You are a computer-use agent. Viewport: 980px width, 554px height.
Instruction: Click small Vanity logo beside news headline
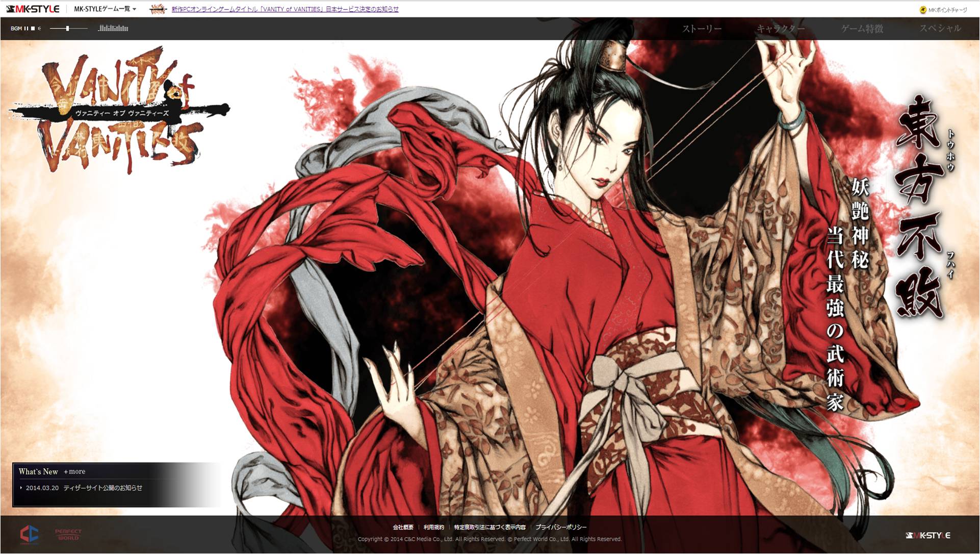[158, 9]
